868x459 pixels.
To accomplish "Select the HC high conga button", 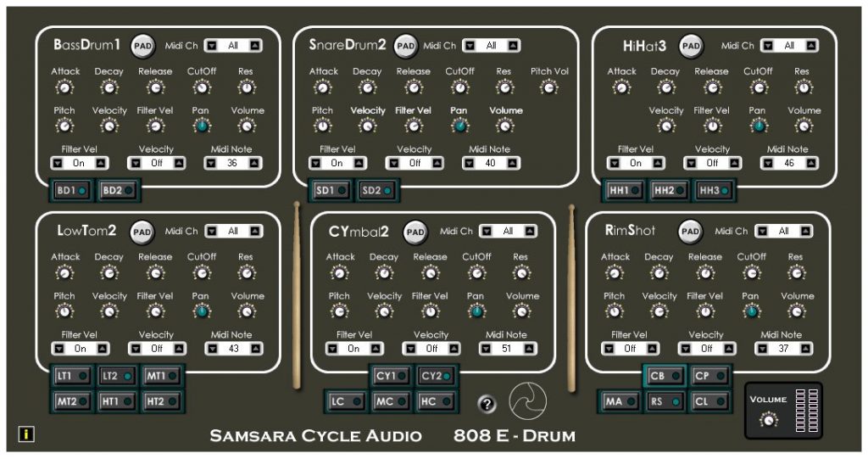I will 436,401.
